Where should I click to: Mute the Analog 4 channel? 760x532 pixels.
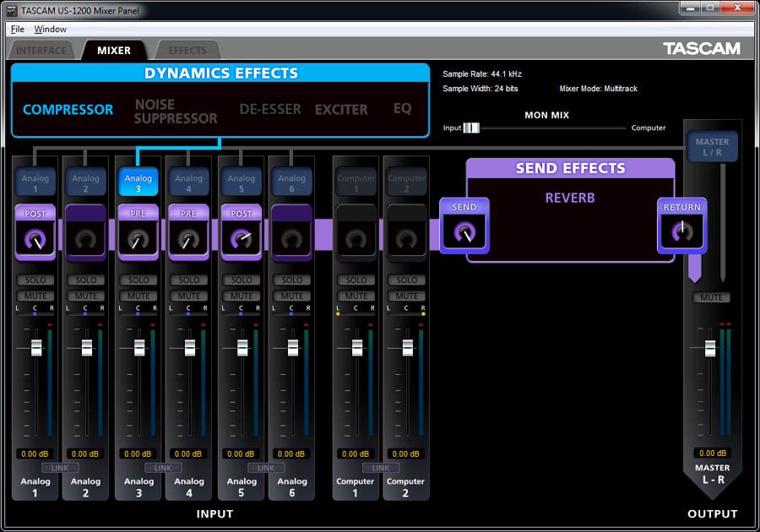click(189, 296)
